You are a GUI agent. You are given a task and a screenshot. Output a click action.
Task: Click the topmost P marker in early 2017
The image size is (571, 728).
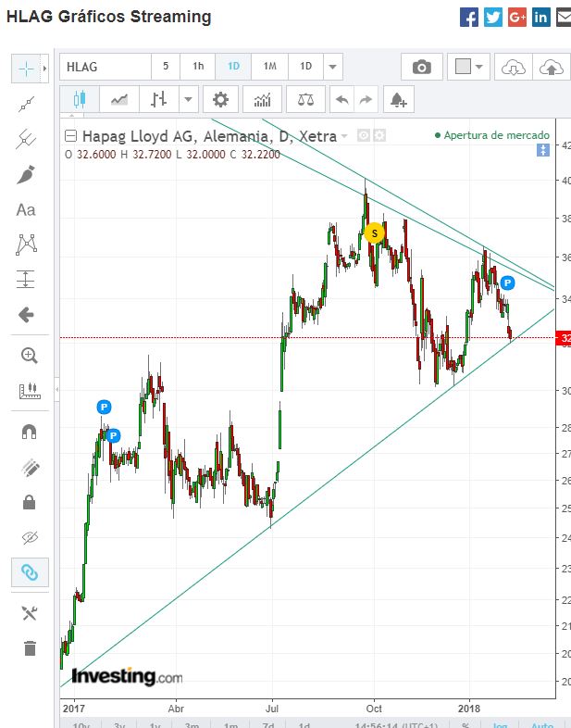(104, 408)
